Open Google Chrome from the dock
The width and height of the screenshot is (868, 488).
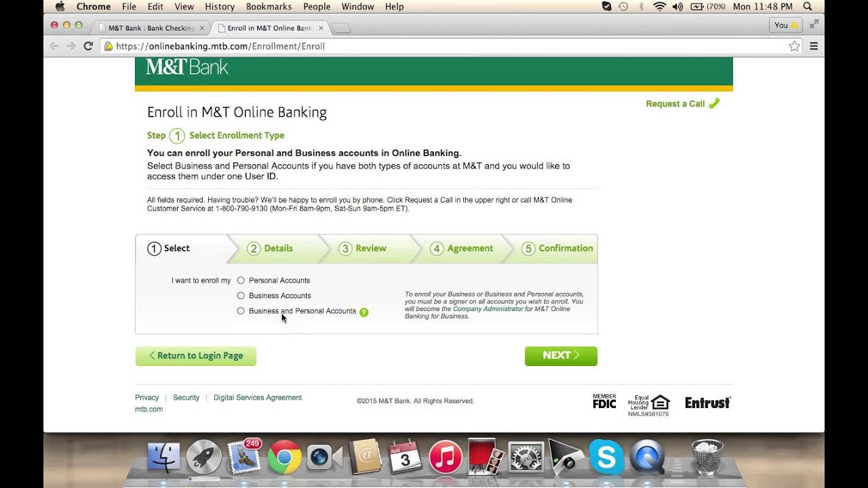(284, 457)
